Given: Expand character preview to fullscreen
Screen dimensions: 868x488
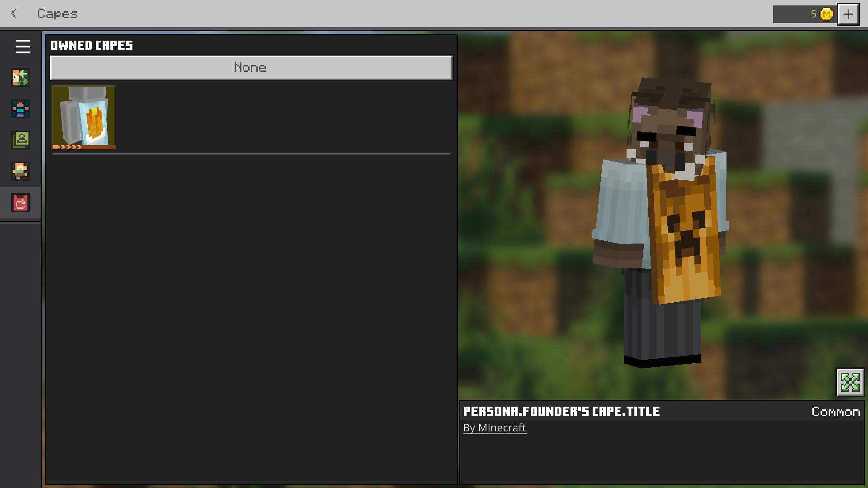Looking at the screenshot, I should [850, 382].
